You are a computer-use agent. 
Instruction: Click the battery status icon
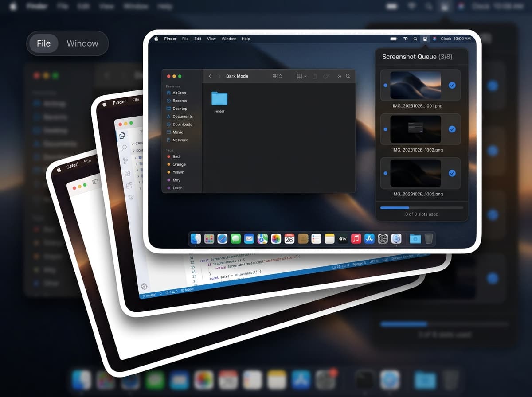[394, 39]
